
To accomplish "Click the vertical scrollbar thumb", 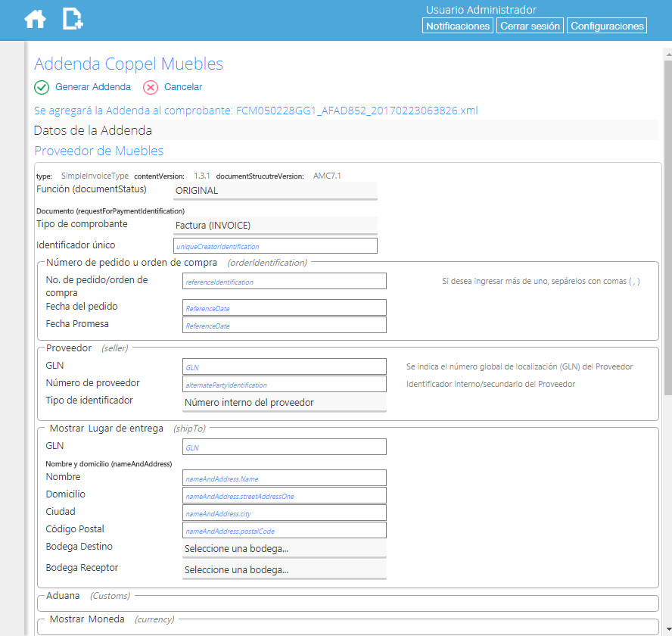I will click(x=668, y=228).
